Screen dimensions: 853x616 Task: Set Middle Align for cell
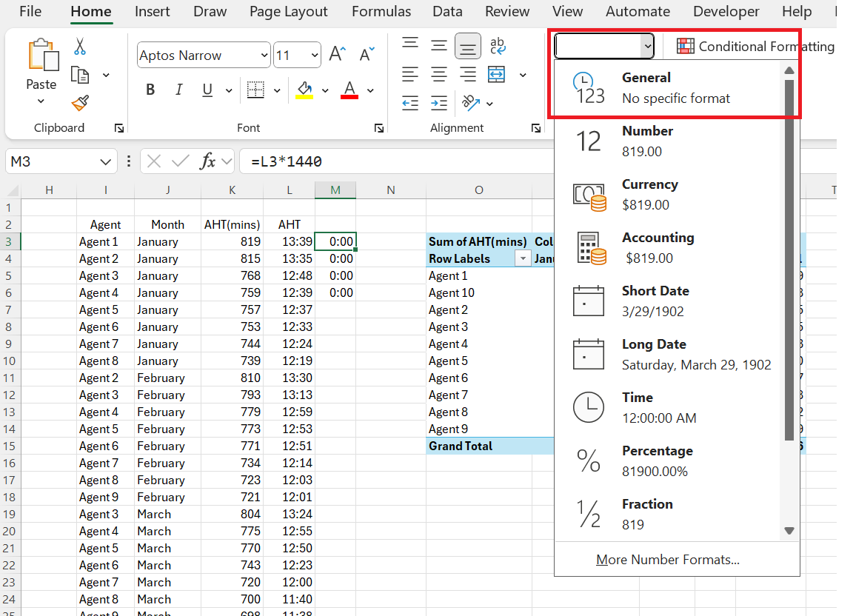pyautogui.click(x=439, y=45)
